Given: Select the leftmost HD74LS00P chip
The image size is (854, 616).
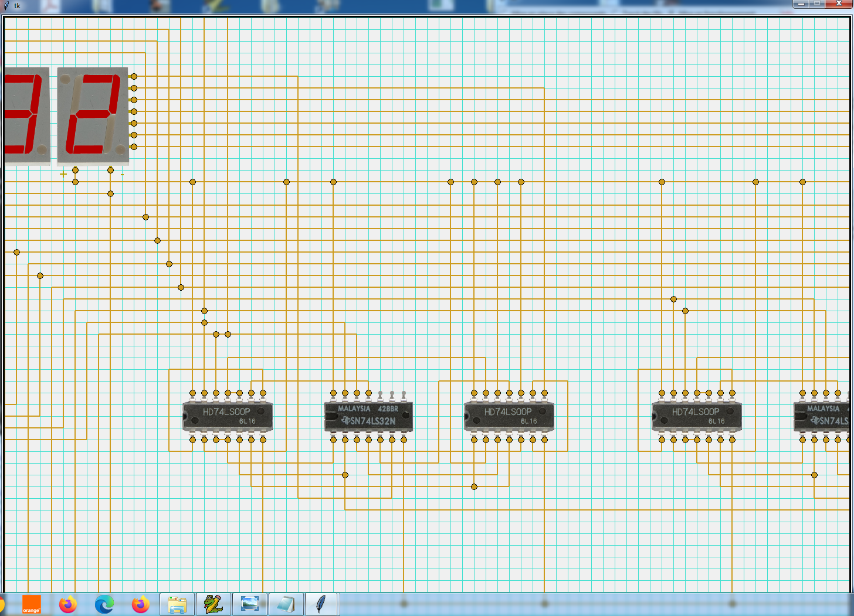Looking at the screenshot, I should tap(228, 416).
